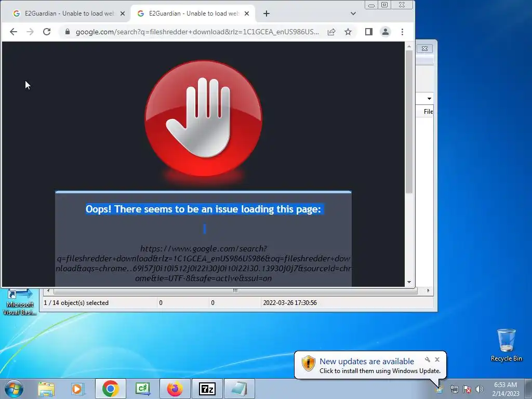
Task: Click the page scroll up arrow
Action: coord(409,46)
